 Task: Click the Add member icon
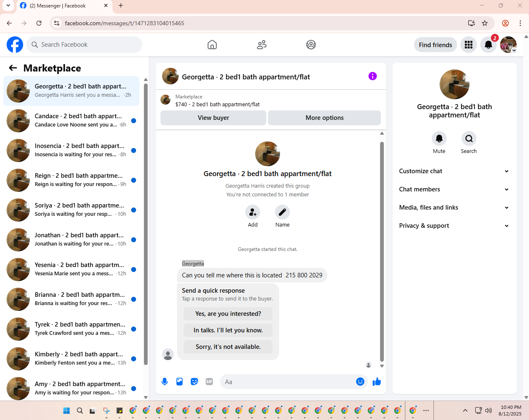[x=253, y=212]
